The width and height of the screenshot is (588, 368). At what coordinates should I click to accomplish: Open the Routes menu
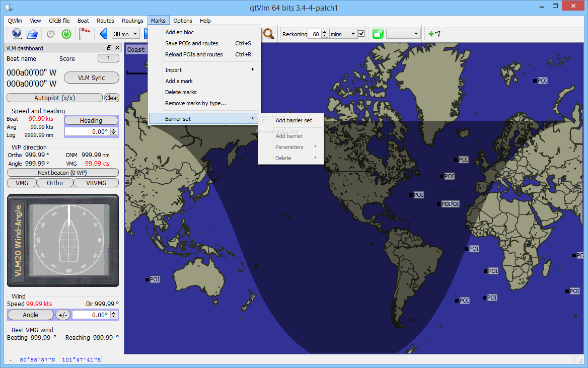click(105, 21)
